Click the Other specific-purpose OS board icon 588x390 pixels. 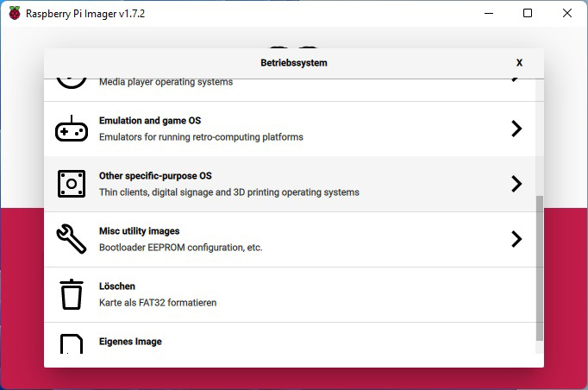[72, 184]
